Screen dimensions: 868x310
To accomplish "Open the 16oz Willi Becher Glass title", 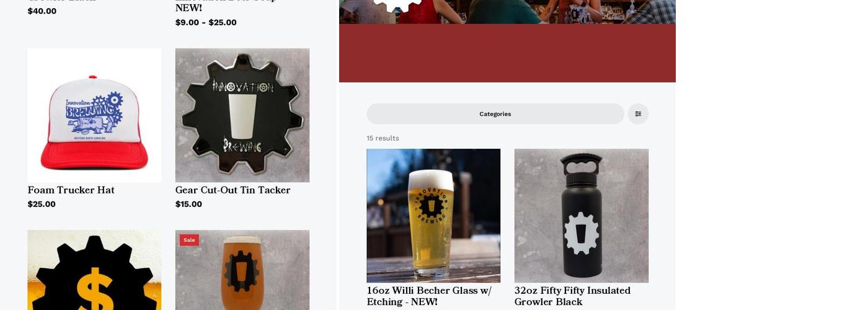I will pyautogui.click(x=429, y=296).
